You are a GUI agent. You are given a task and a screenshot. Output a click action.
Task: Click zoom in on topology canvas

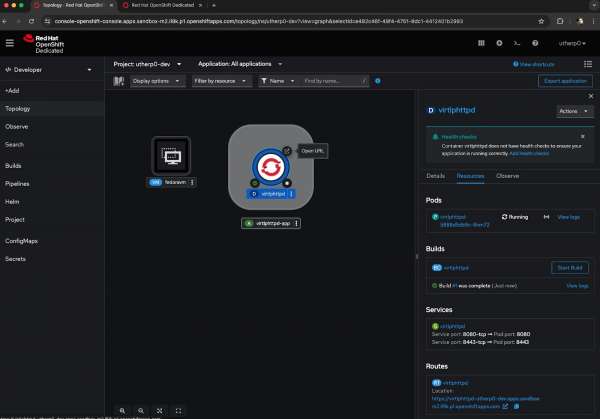pos(122,410)
